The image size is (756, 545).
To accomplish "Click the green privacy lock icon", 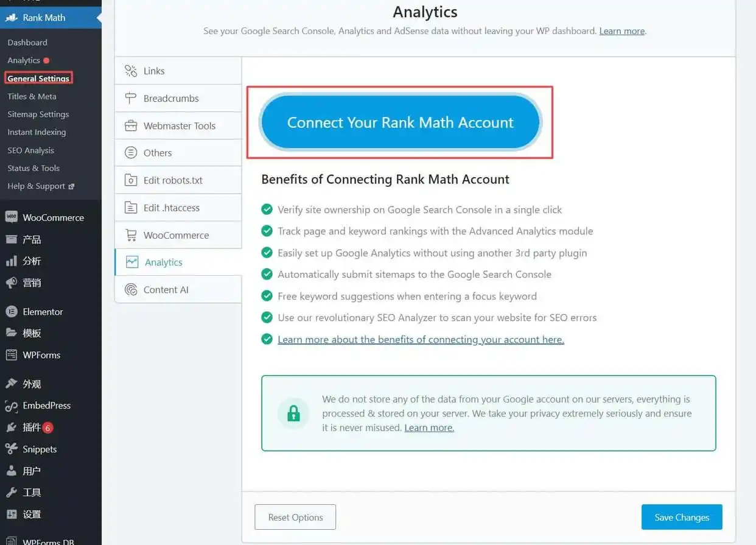I will point(293,413).
